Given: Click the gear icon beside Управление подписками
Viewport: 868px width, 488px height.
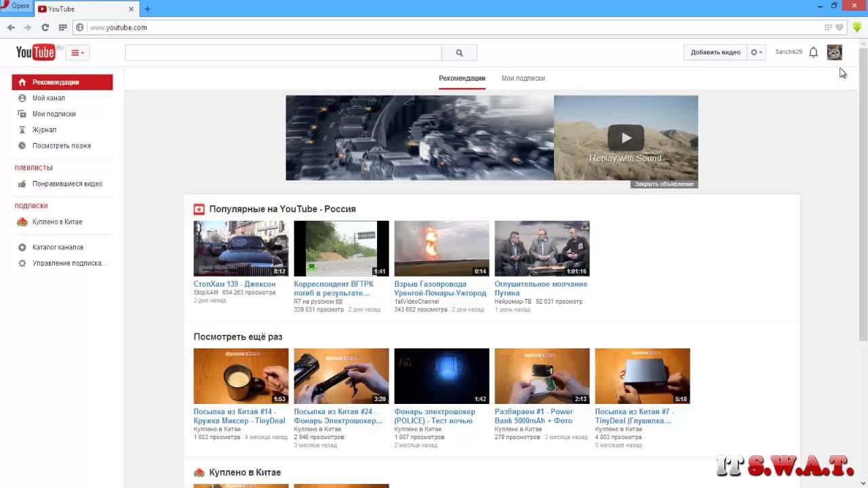Looking at the screenshot, I should point(22,263).
